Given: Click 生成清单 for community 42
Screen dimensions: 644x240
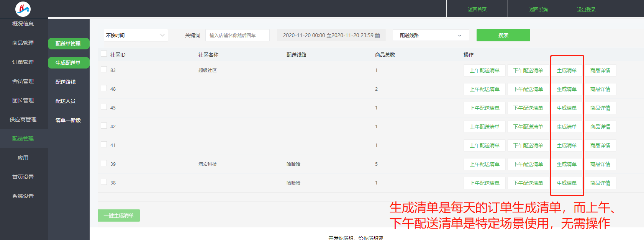Looking at the screenshot, I should click(567, 127).
